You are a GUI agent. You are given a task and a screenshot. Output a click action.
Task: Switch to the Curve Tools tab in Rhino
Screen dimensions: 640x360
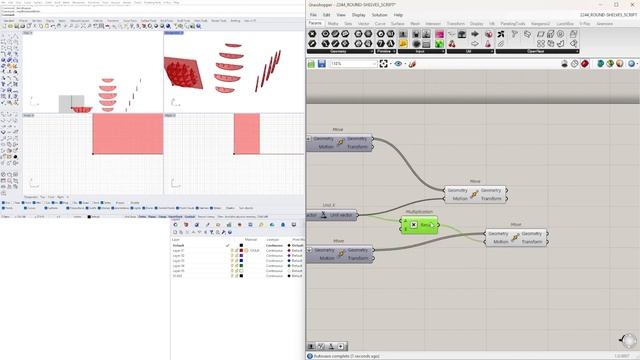(x=130, y=20)
